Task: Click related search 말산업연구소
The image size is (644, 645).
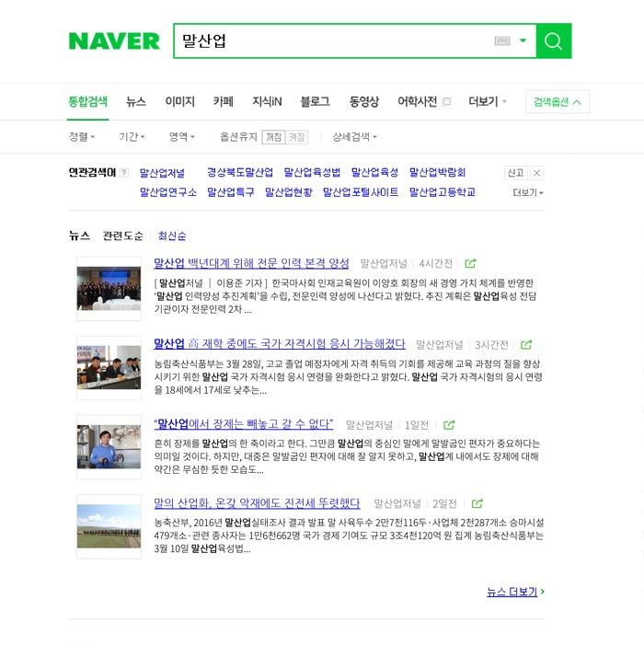Action: pos(167,192)
